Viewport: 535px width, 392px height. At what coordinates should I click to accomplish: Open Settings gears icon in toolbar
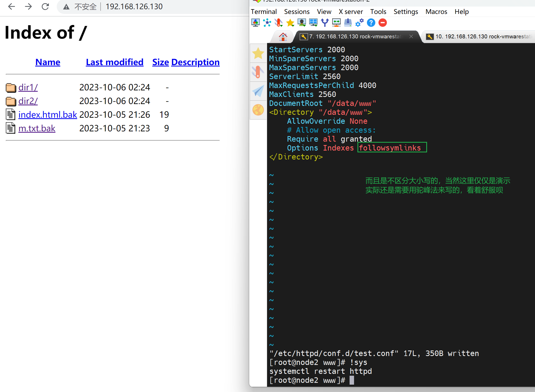359,23
